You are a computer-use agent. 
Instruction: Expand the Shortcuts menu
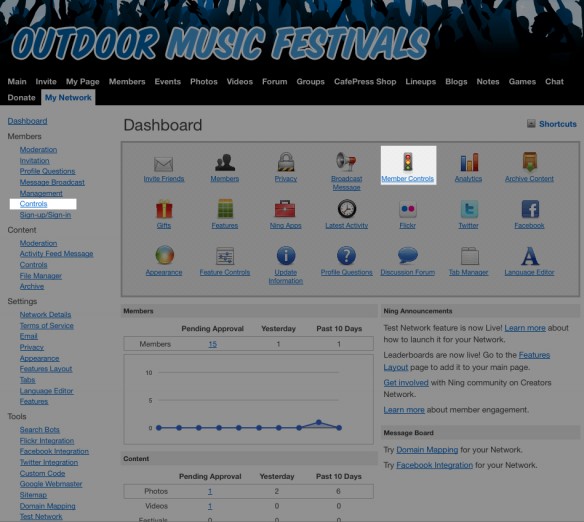point(552,124)
